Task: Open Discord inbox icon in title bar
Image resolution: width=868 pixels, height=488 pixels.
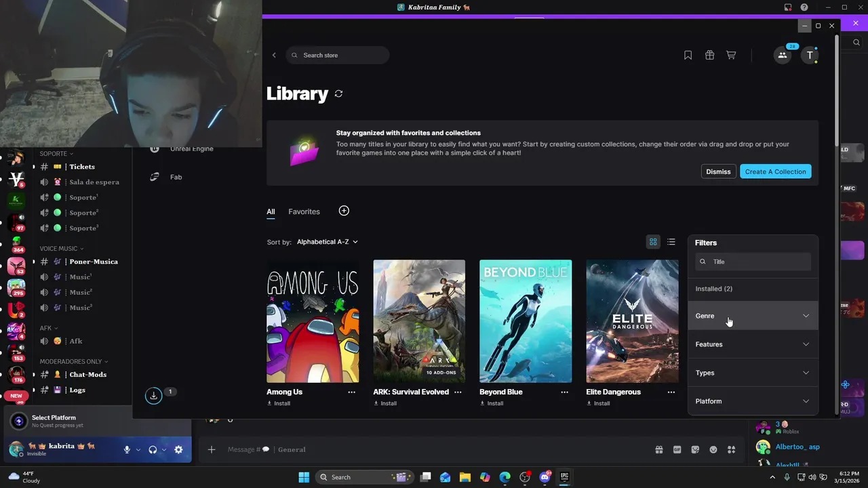Action: point(788,7)
